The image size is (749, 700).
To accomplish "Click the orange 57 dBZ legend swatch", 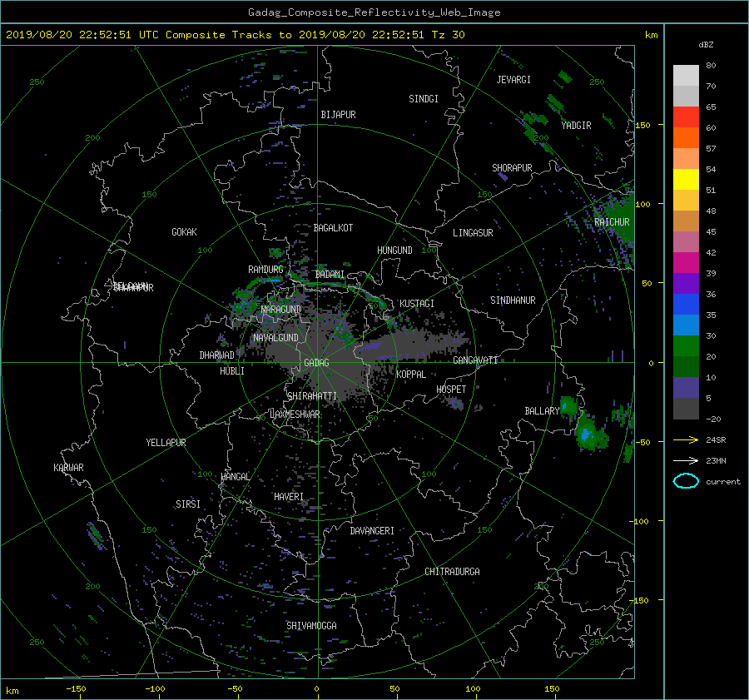I will click(x=686, y=138).
